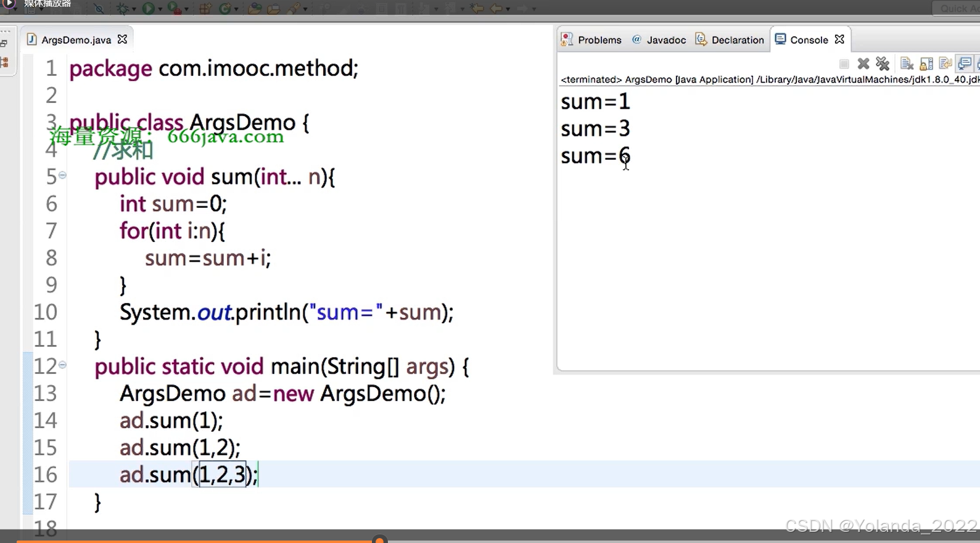Toggle Scroll Lock in Console toolbar

pyautogui.click(x=926, y=64)
